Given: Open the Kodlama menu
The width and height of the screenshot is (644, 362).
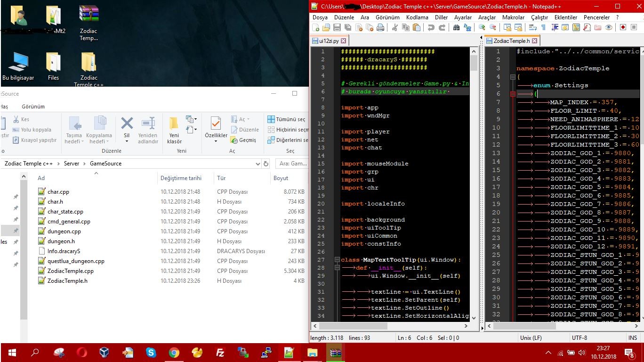Looking at the screenshot, I should 417,17.
